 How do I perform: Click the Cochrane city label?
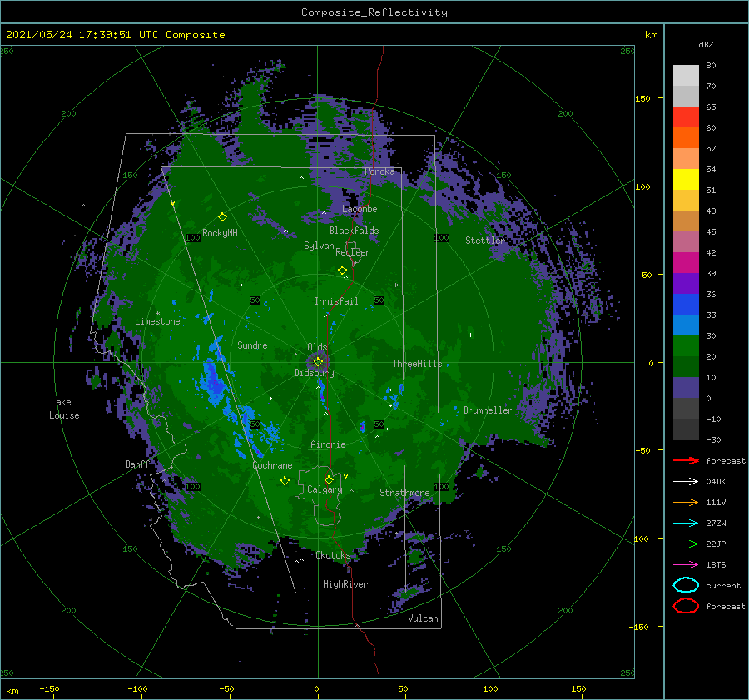pyautogui.click(x=272, y=465)
